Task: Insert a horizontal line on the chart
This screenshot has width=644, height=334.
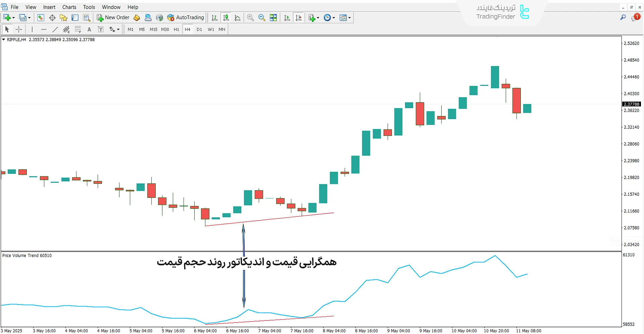Action: coord(44,29)
